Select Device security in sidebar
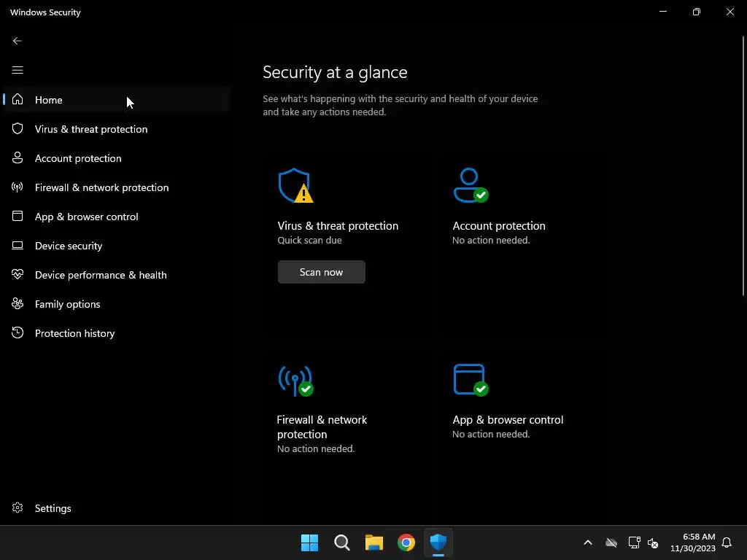 tap(117, 246)
